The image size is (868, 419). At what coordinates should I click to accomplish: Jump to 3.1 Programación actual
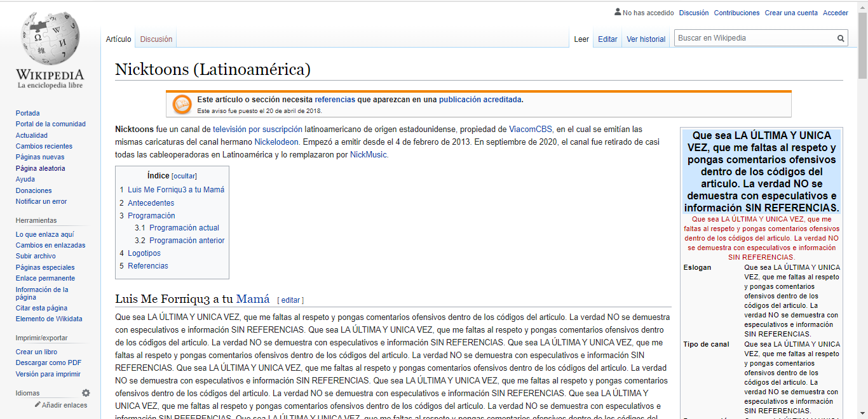[x=177, y=228]
